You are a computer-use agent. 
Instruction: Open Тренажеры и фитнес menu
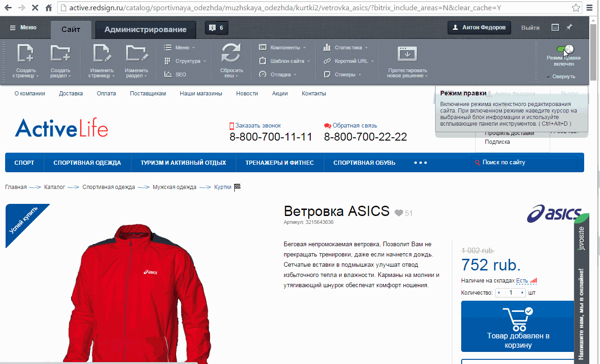coord(280,163)
